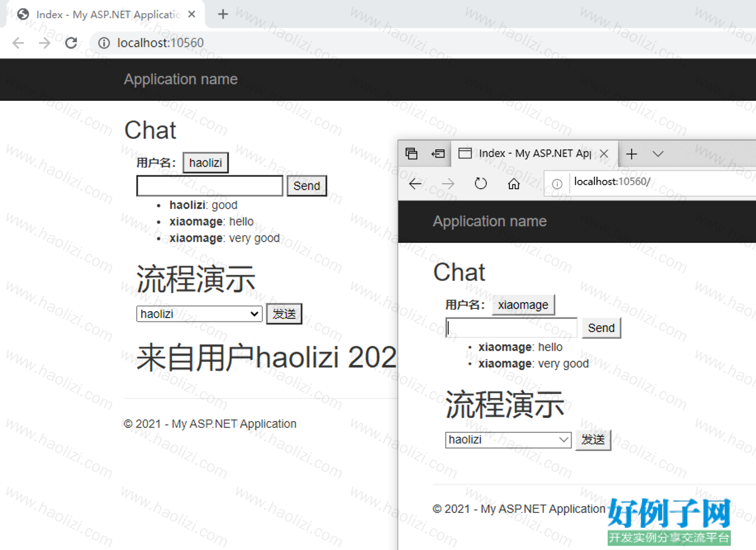This screenshot has width=756, height=550.
Task: Open a new tab in Chrome
Action: (223, 14)
